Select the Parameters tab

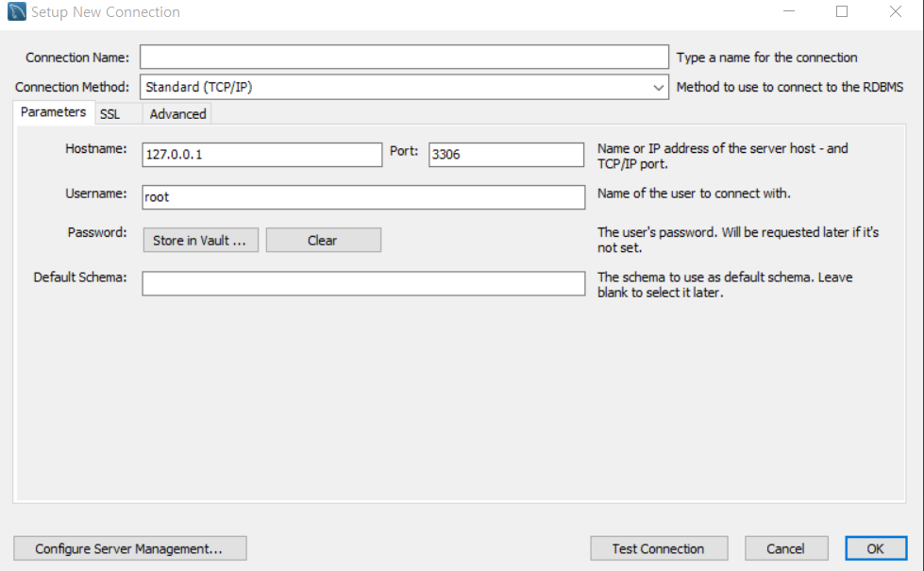[53, 111]
